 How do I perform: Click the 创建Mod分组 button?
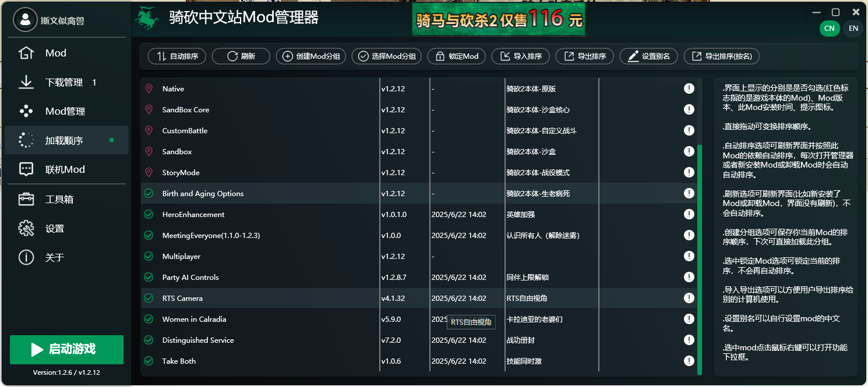tap(311, 56)
